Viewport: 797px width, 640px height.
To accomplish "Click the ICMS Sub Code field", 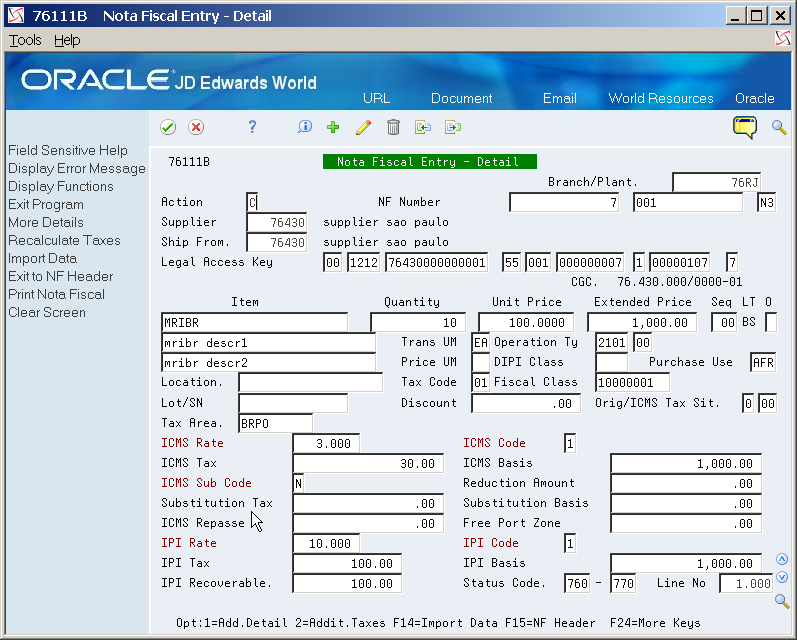I will [x=298, y=483].
